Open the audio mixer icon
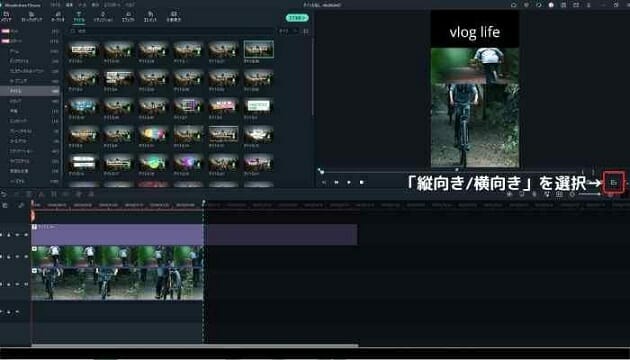The image size is (630, 360). [546, 194]
